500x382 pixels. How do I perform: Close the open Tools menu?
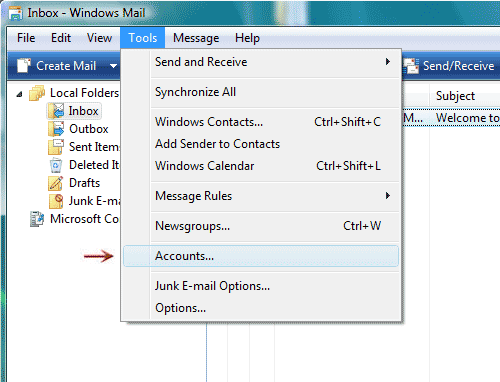click(x=143, y=38)
